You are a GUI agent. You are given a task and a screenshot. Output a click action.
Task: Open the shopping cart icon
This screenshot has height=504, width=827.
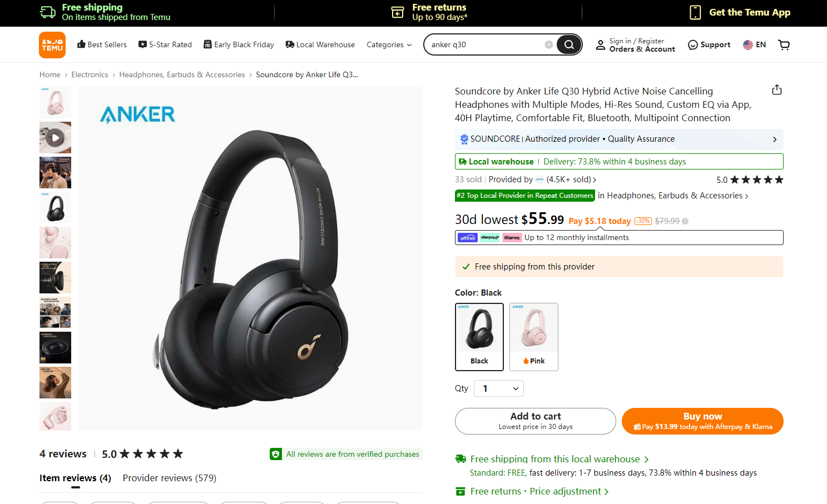point(784,45)
